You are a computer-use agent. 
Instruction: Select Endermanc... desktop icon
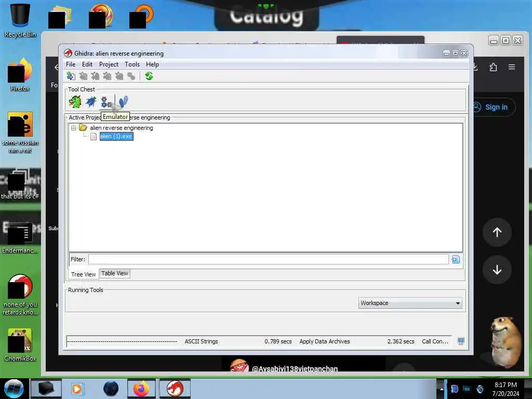coord(20,237)
